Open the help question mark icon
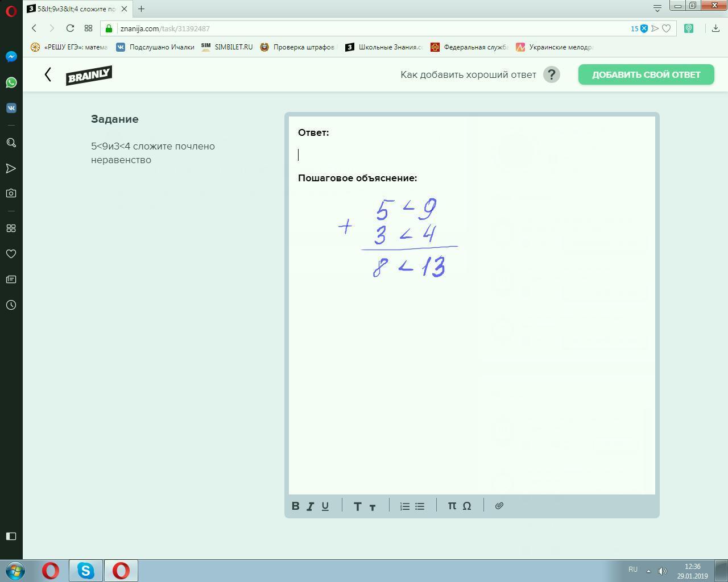 (x=552, y=74)
